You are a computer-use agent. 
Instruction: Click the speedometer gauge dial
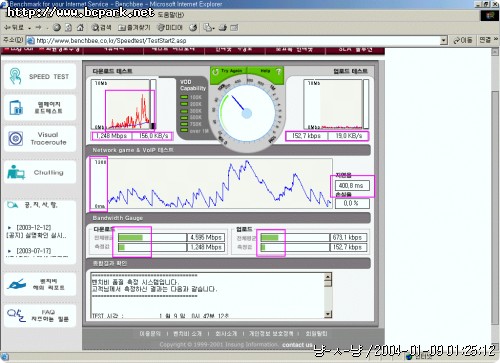pos(247,113)
